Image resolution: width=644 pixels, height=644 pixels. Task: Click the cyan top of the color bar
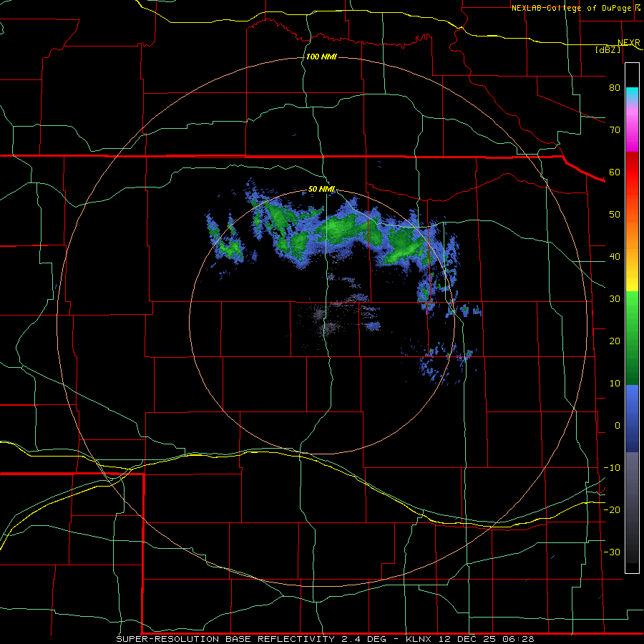(x=632, y=94)
